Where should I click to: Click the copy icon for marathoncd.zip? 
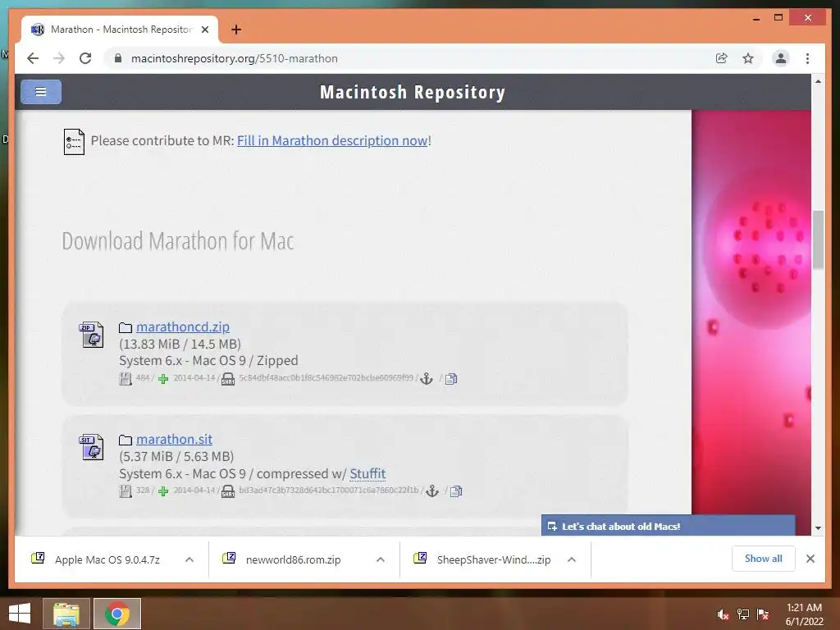(x=451, y=379)
